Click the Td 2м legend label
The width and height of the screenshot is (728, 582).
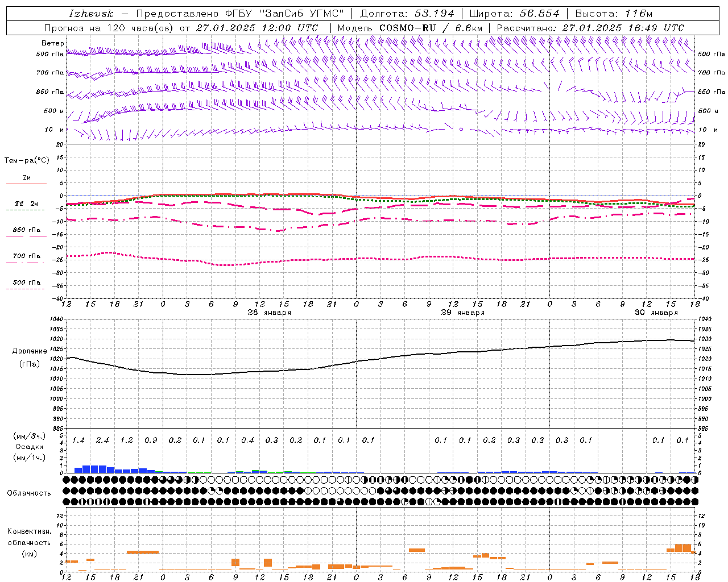[27, 203]
